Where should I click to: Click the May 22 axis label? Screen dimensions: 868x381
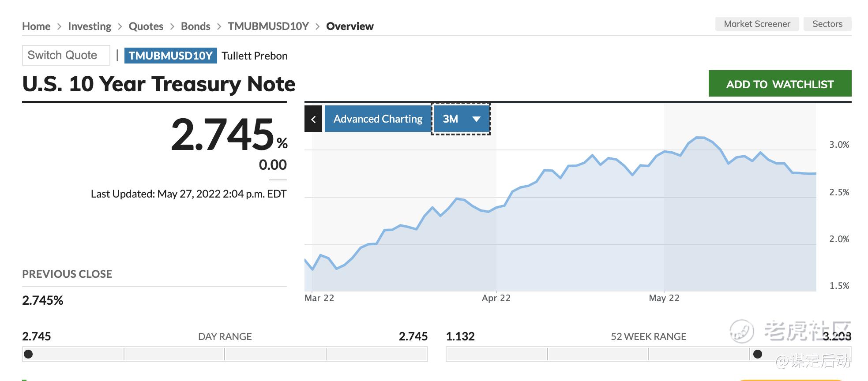(664, 298)
